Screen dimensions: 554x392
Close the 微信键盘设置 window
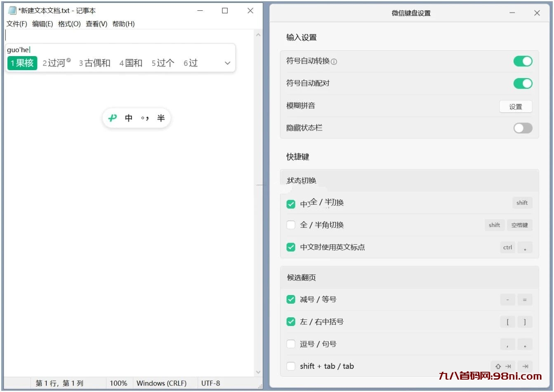(537, 13)
